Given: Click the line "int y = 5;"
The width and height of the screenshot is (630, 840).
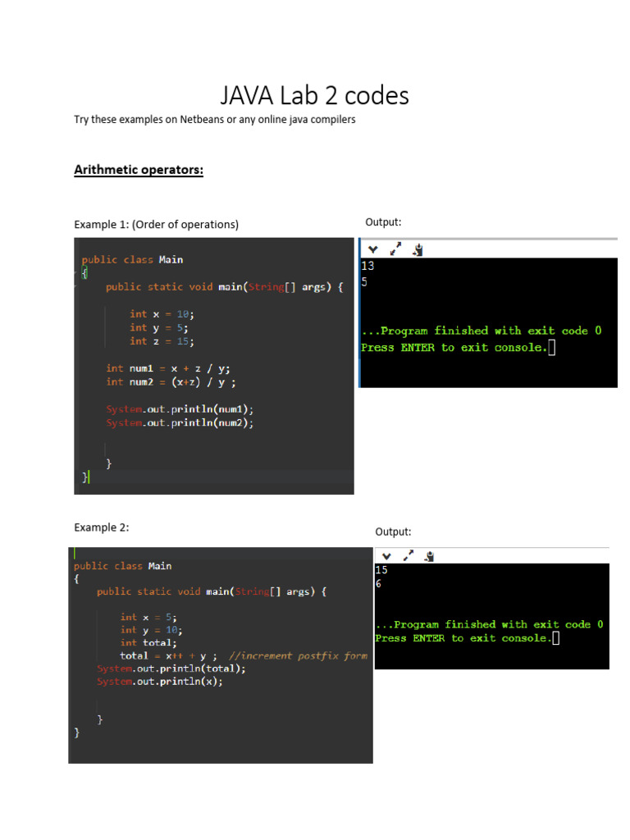Looking at the screenshot, I should coord(158,328).
